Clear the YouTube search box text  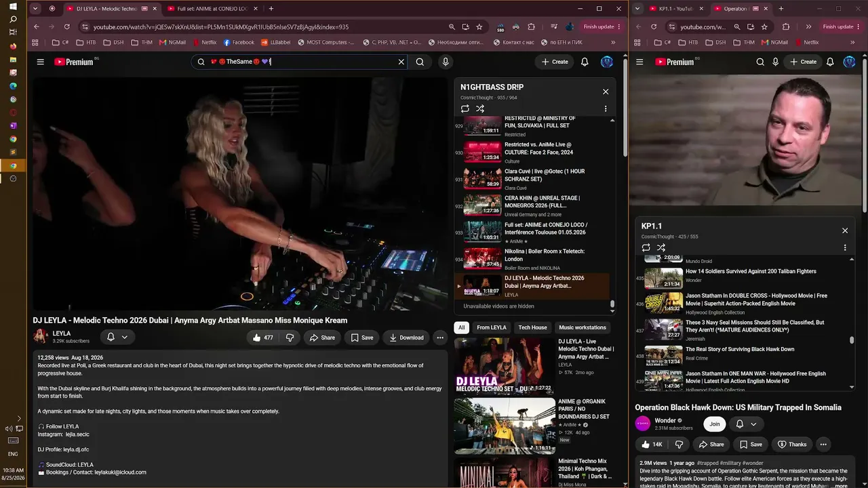click(x=401, y=62)
